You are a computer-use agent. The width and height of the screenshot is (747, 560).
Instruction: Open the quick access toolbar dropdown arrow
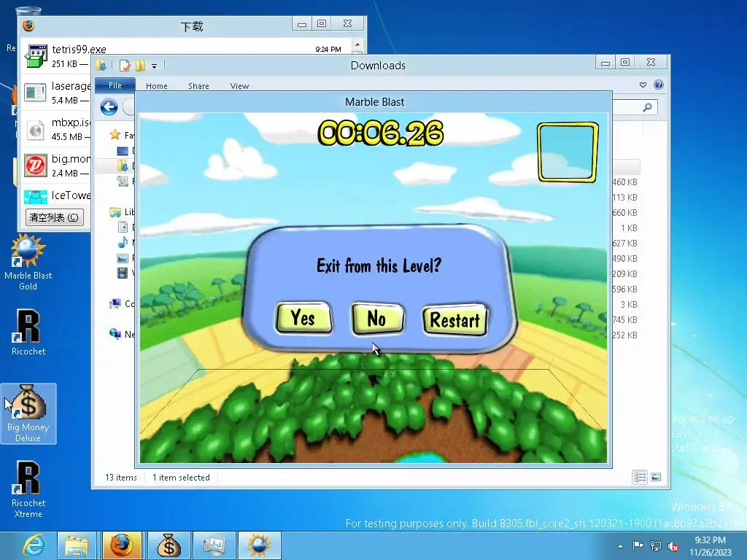pyautogui.click(x=155, y=66)
